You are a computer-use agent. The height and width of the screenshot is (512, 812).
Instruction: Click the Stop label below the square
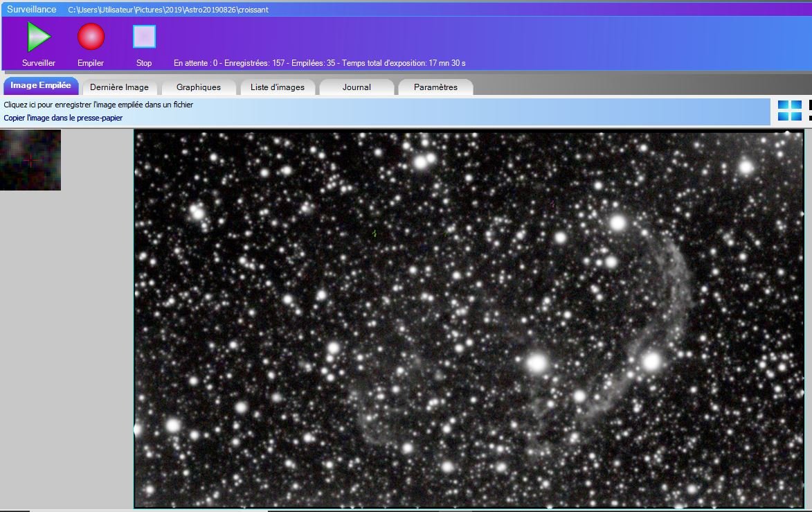tap(144, 63)
